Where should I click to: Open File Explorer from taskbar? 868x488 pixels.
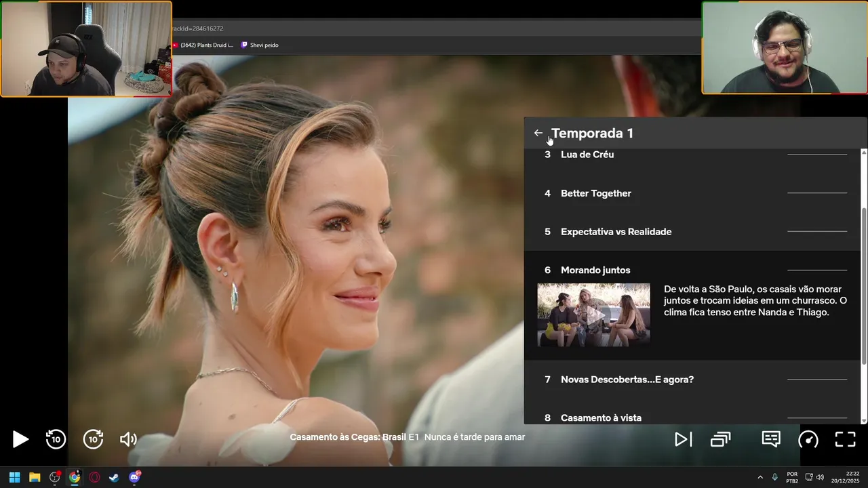click(35, 477)
